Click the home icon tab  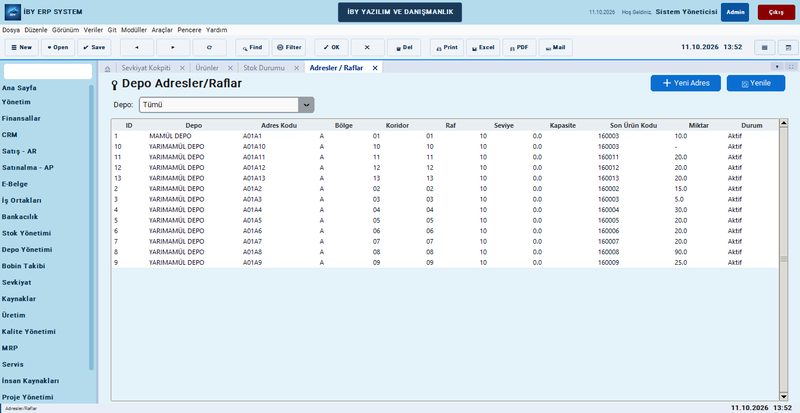coord(107,68)
